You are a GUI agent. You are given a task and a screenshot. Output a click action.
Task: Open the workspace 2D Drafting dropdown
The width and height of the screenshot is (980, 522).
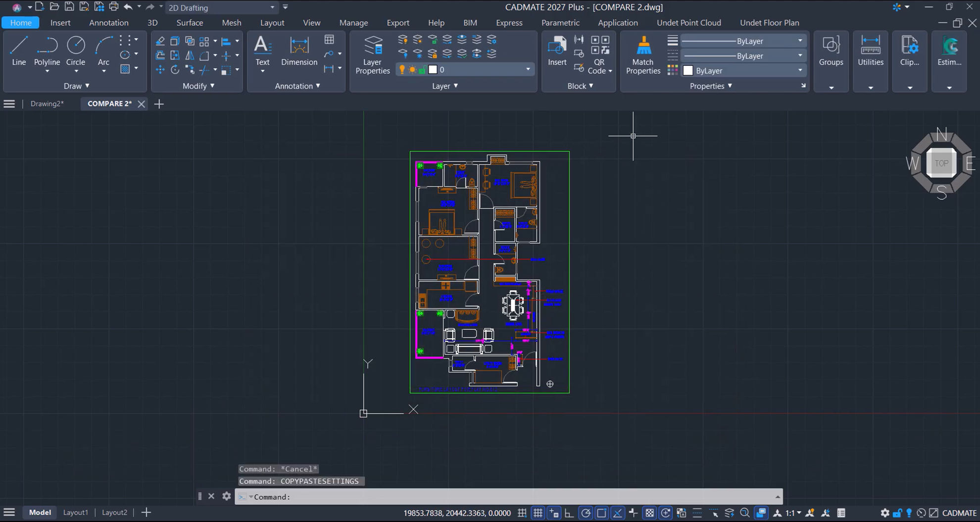[x=221, y=7]
